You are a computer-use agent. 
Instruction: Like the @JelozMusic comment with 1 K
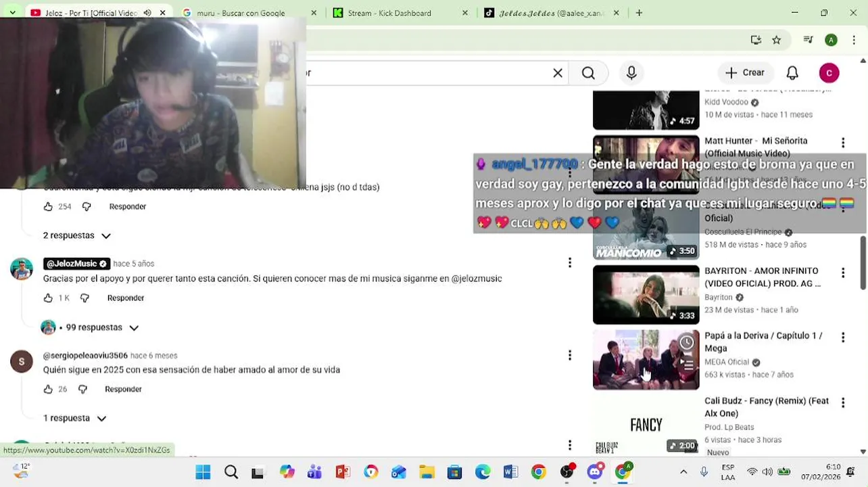pyautogui.click(x=48, y=298)
